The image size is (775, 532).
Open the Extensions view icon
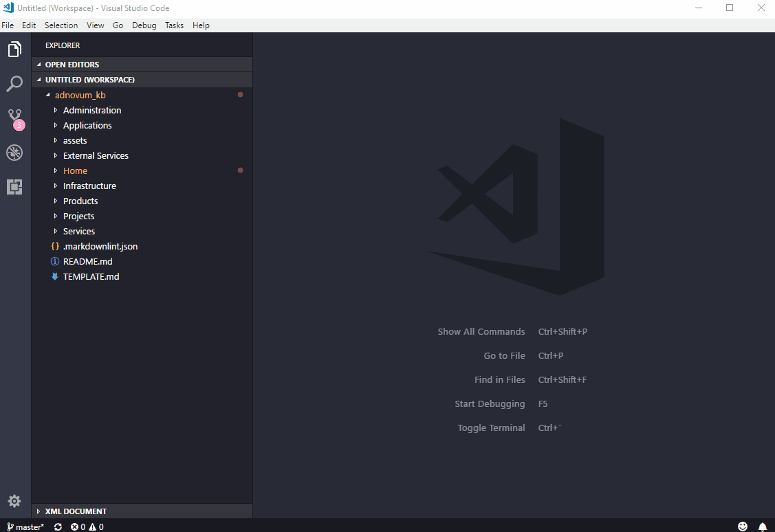[15, 187]
